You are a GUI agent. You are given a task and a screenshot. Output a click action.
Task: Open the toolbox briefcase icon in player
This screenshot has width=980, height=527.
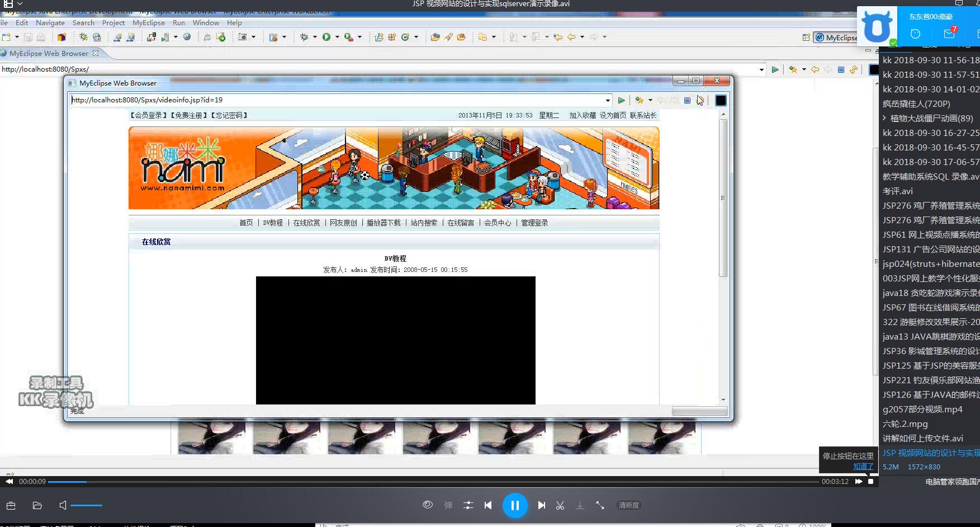11,505
